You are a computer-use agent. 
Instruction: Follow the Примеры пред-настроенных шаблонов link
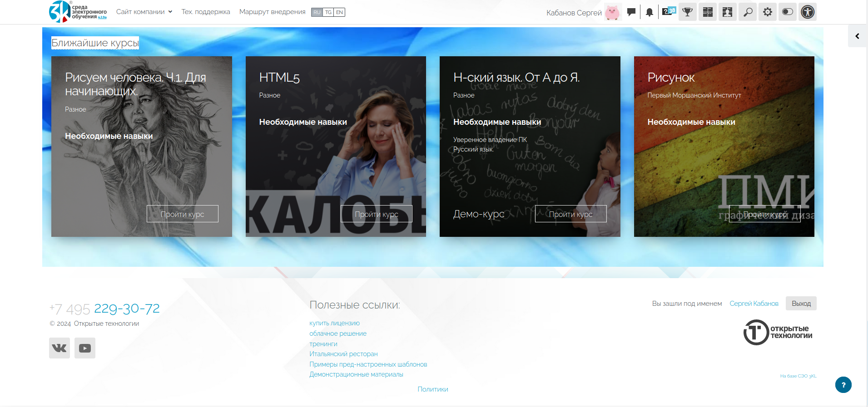(x=368, y=364)
